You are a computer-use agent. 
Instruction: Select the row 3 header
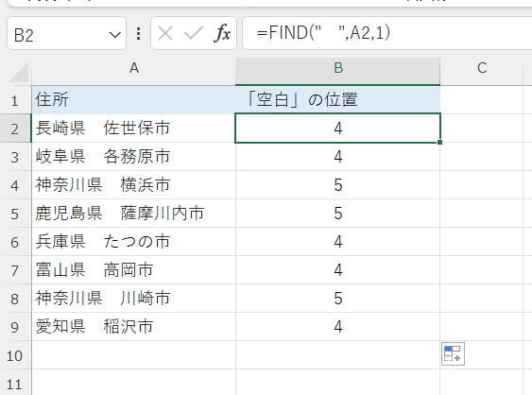15,157
